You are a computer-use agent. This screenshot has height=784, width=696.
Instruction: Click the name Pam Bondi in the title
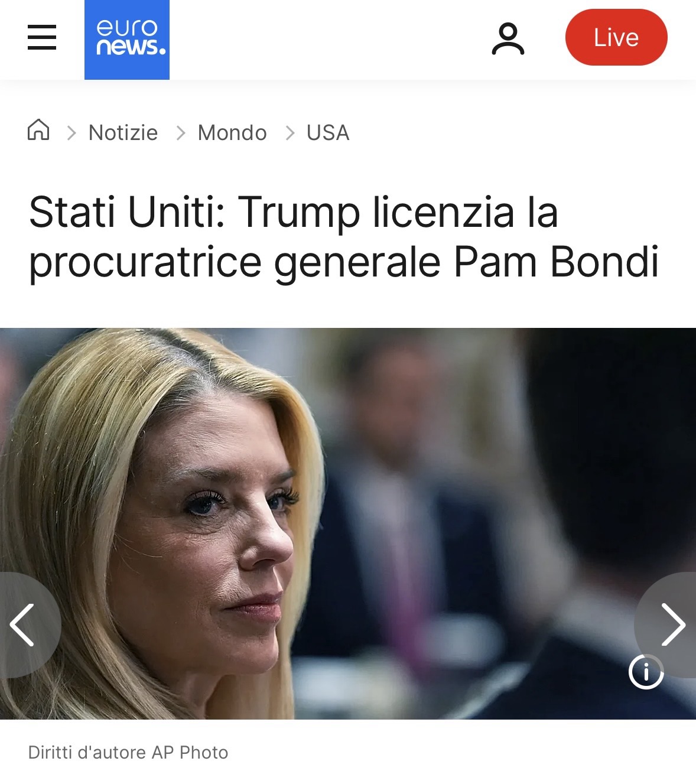(x=556, y=261)
